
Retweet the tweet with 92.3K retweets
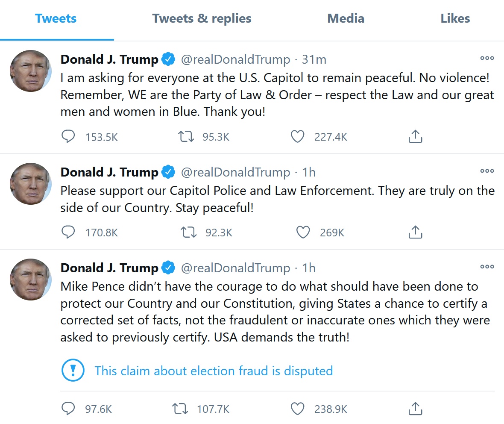tap(188, 233)
